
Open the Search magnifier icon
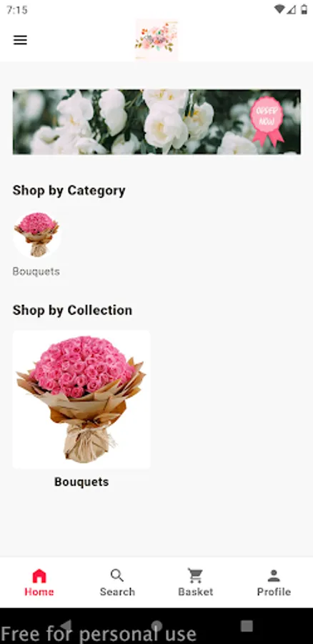point(117,576)
